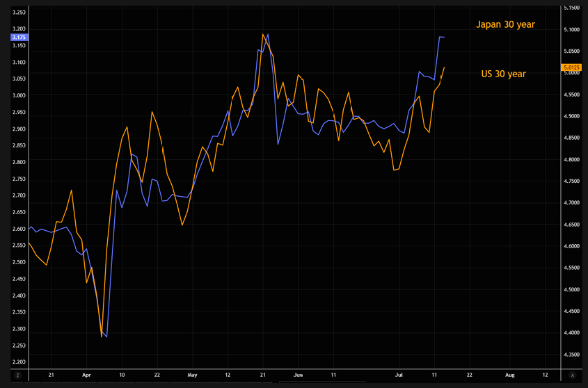Click 2.800 on the left price axis
588x388 pixels.
(x=19, y=162)
